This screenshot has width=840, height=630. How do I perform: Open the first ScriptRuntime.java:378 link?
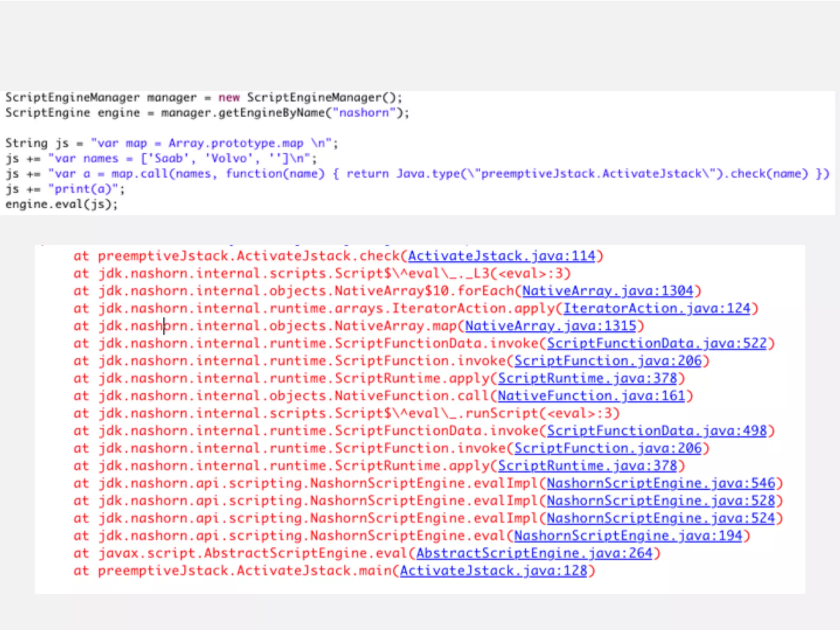tap(587, 379)
